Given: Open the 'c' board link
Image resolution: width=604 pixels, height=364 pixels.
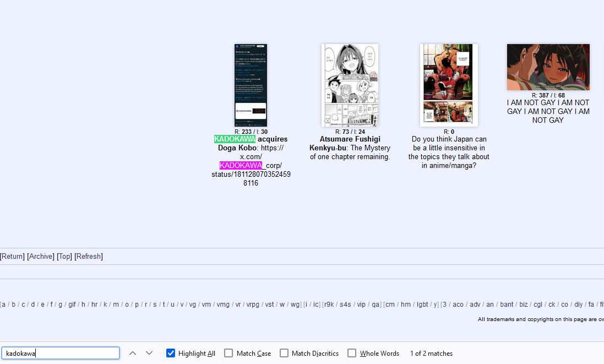Looking at the screenshot, I should click(x=23, y=305).
